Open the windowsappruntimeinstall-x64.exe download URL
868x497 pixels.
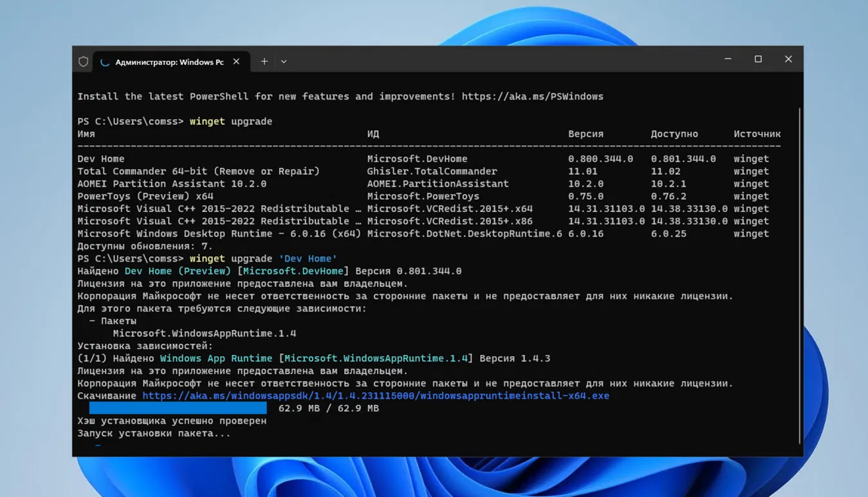click(x=376, y=396)
